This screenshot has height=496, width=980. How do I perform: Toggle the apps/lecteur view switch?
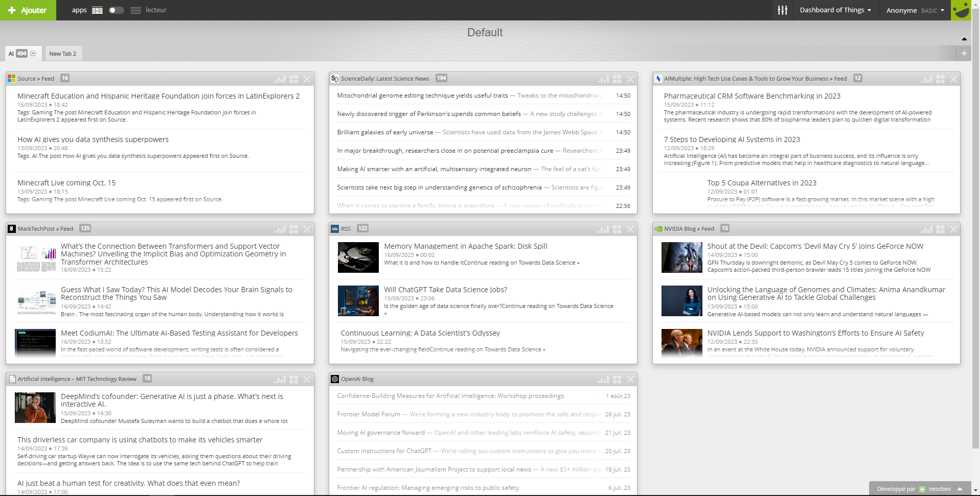coord(116,10)
